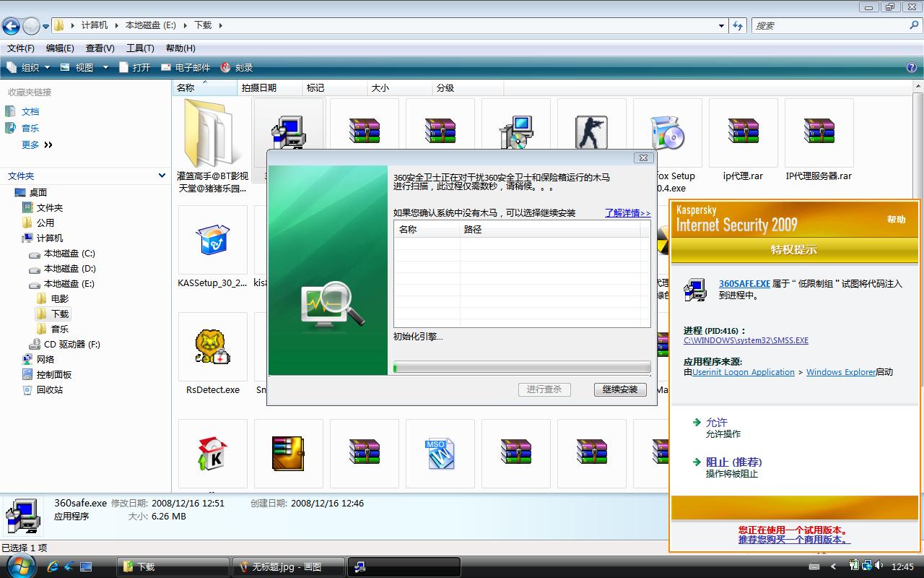Open the 编辑(E) menu
Screen dimensions: 924x578
60,48
